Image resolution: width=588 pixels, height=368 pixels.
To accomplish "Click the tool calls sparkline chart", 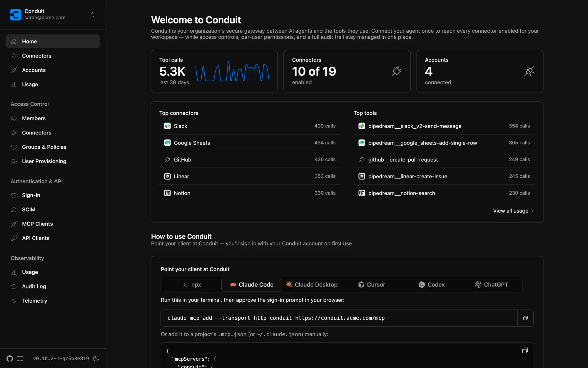I will [x=232, y=71].
